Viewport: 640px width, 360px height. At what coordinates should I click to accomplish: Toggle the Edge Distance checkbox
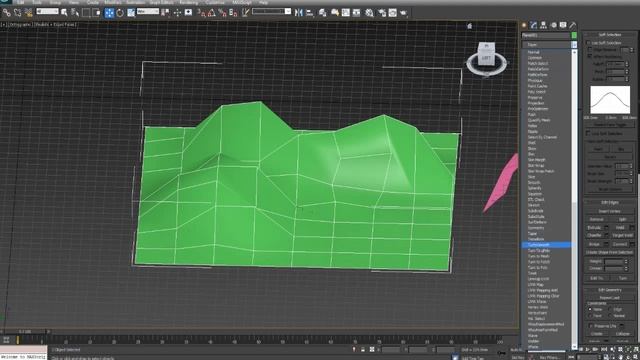[589, 50]
